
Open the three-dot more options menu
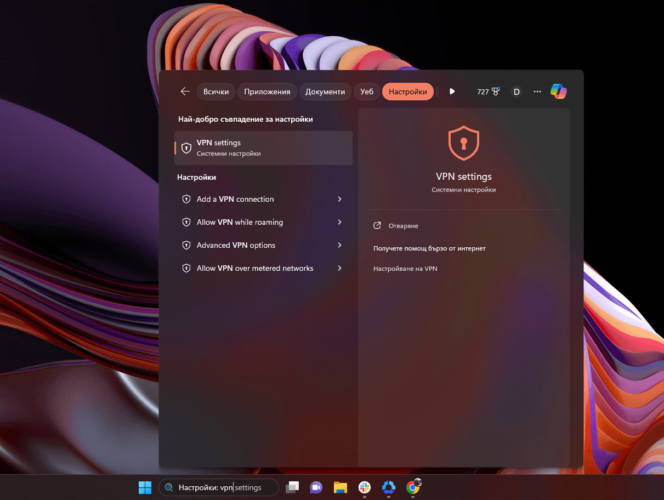(x=537, y=91)
